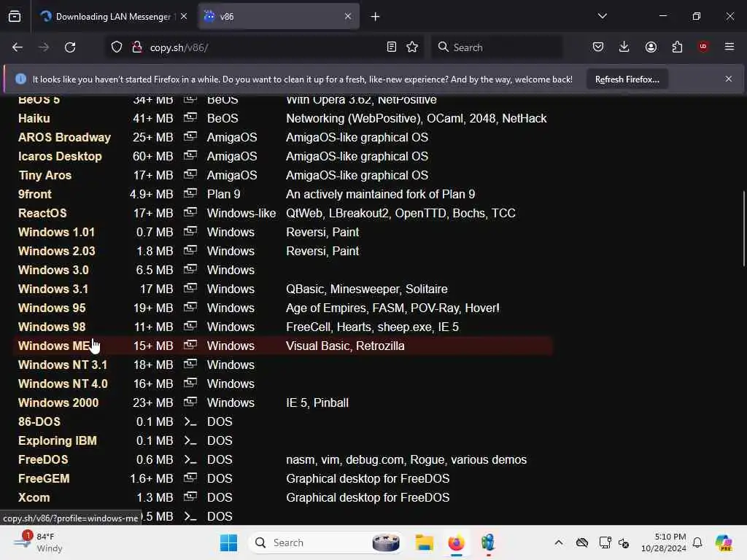This screenshot has height=560, width=747.
Task: Show hidden system tray icons
Action: (x=559, y=542)
